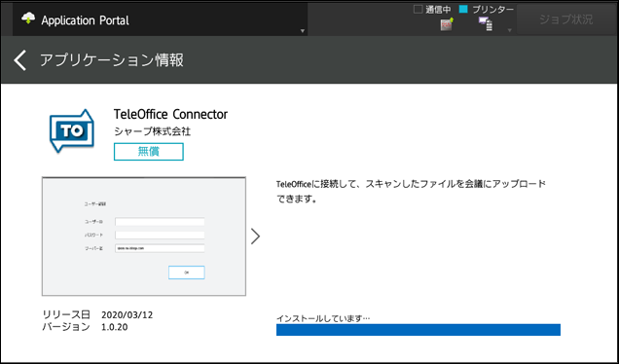The image size is (619, 364).
Task: Click the インストールしています status text
Action: click(323, 318)
